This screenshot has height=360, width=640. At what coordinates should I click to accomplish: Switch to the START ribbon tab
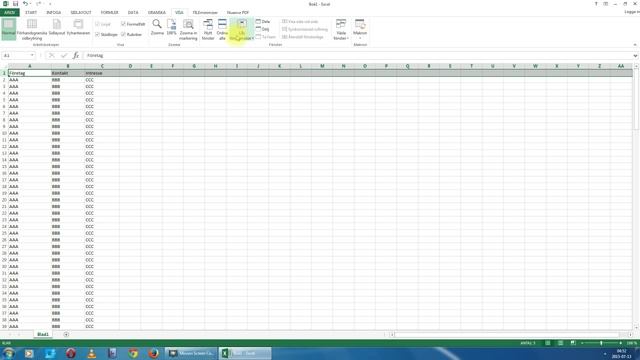[31, 13]
